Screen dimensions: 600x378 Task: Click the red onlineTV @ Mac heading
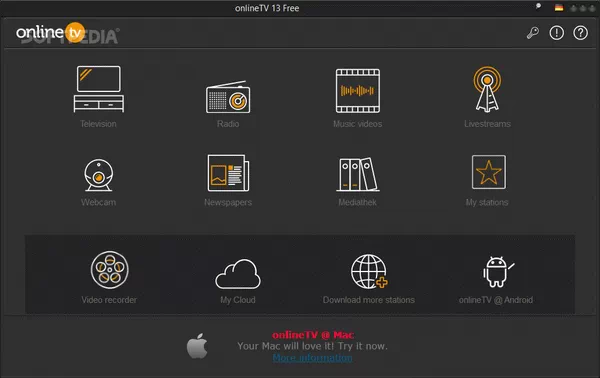pos(313,335)
